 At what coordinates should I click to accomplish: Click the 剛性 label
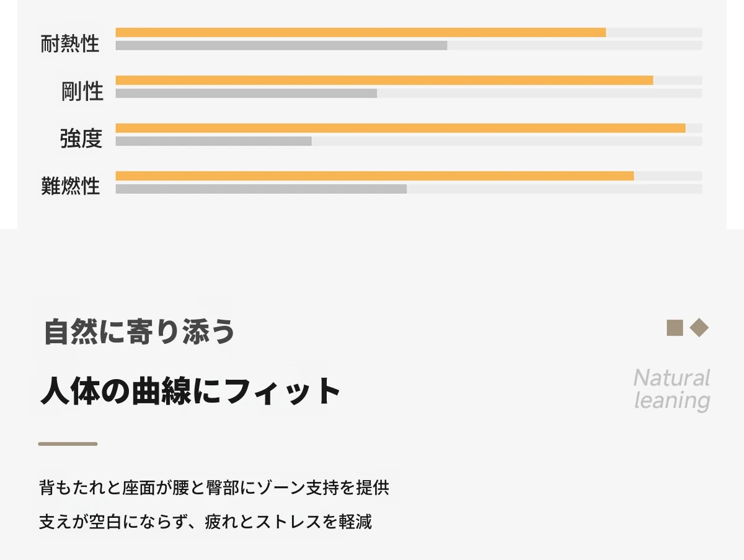(82, 91)
